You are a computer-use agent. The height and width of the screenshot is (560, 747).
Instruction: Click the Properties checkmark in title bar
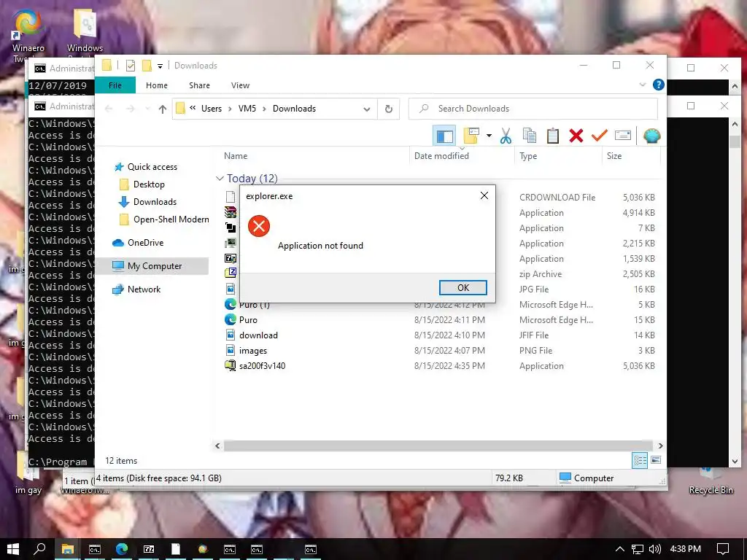(x=131, y=66)
